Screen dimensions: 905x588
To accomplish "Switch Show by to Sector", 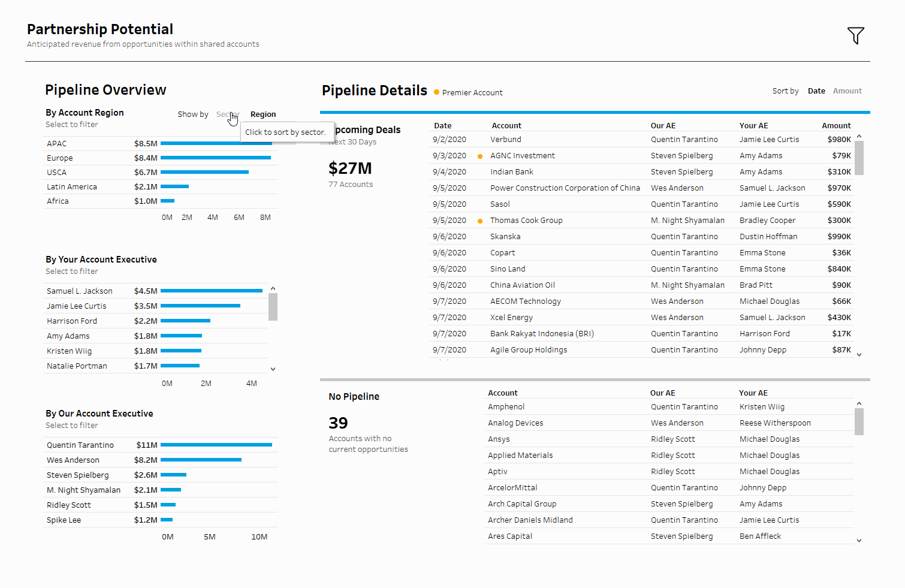I will coord(227,114).
